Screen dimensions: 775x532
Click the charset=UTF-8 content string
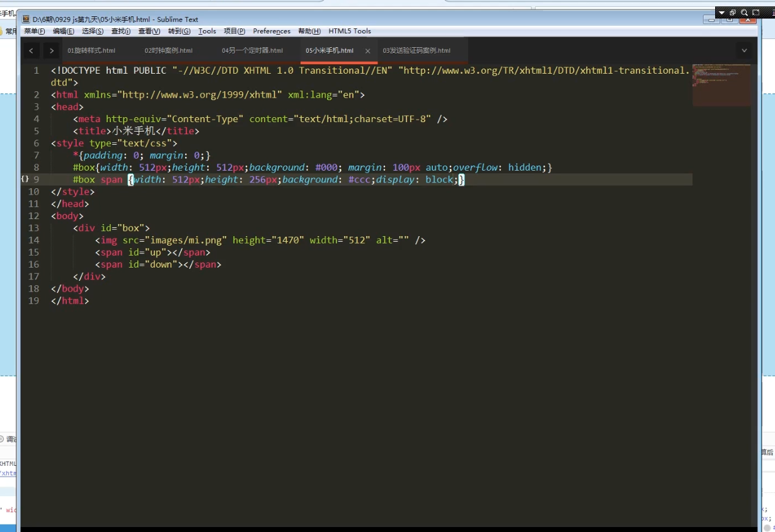click(362, 119)
